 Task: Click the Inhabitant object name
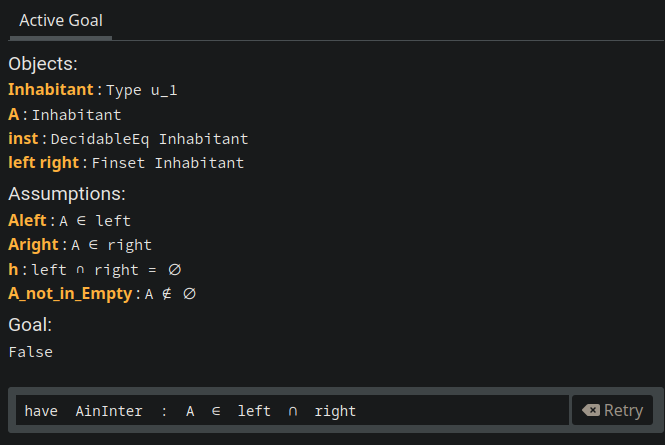[50, 90]
